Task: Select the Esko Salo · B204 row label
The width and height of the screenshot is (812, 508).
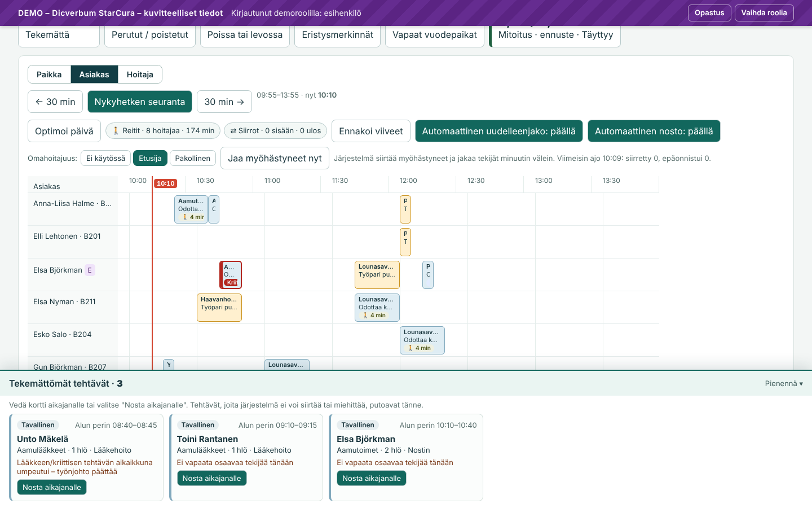Action: (63, 335)
